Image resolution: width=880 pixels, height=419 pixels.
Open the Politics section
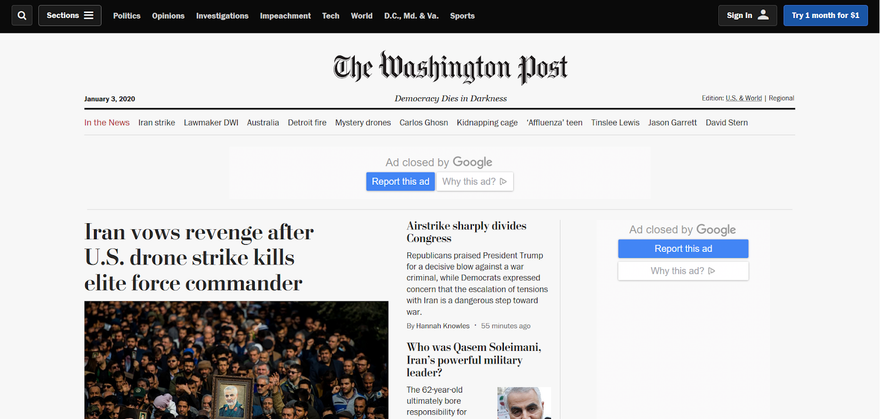click(127, 16)
